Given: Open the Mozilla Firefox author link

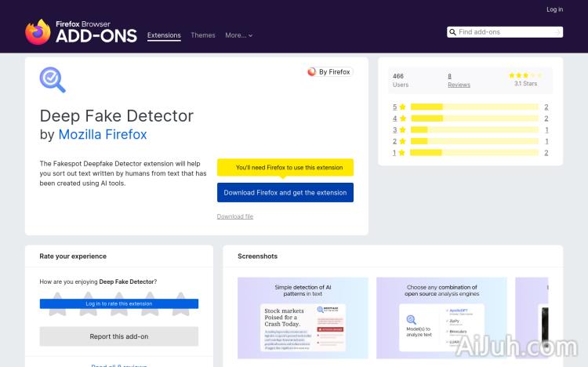Looking at the screenshot, I should click(103, 134).
